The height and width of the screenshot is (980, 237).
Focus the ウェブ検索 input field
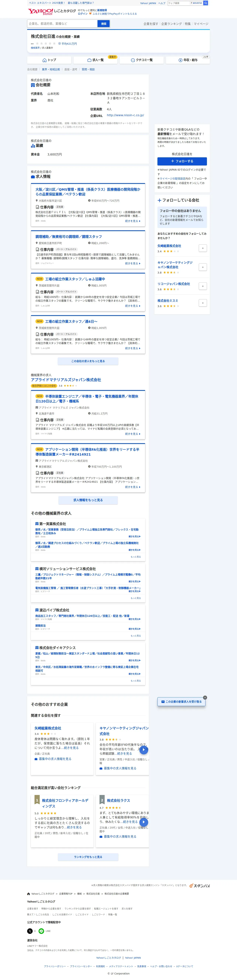click(178, 3)
